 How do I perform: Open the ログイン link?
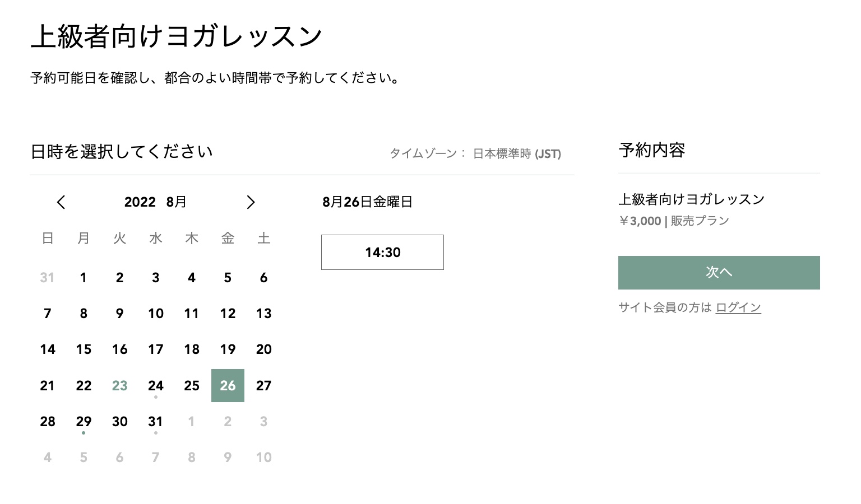[738, 307]
